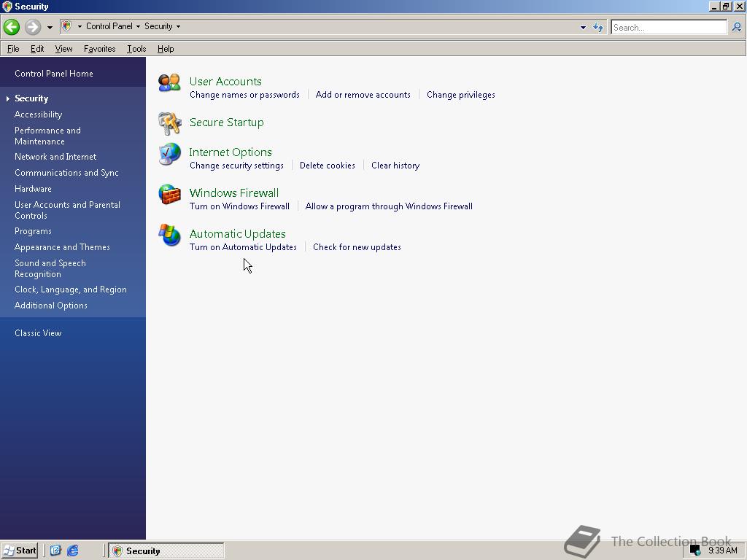Open the Tools menu
The image size is (747, 560).
click(136, 49)
